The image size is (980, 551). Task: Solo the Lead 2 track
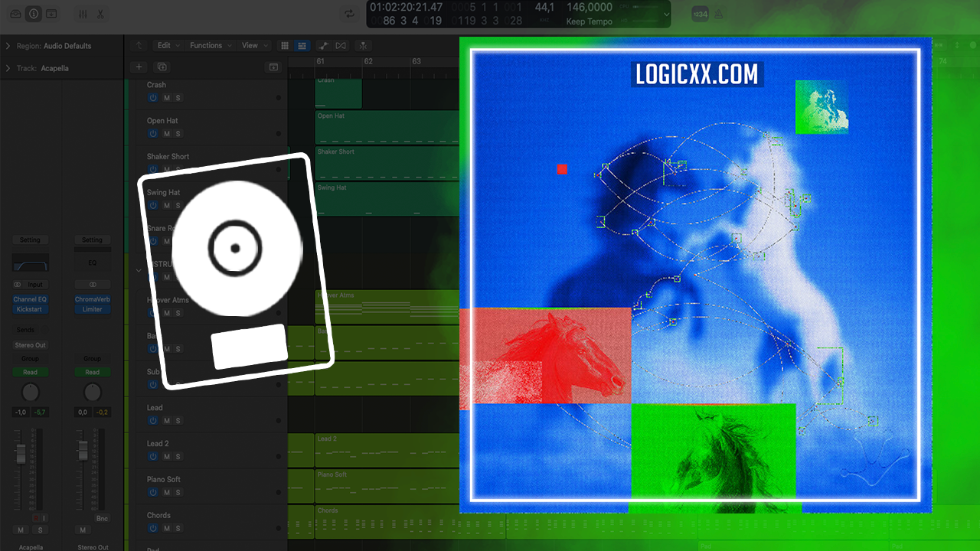tap(178, 456)
